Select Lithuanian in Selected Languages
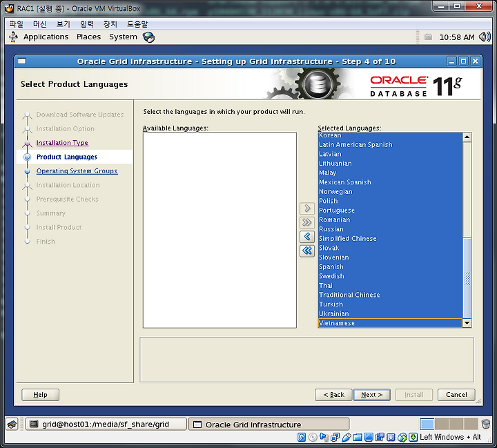 390,164
